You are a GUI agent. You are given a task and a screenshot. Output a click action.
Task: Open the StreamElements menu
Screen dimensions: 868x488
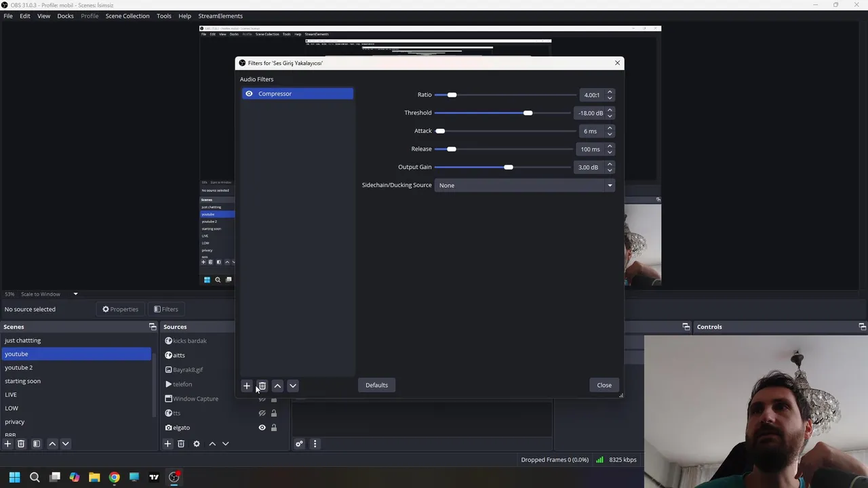220,16
